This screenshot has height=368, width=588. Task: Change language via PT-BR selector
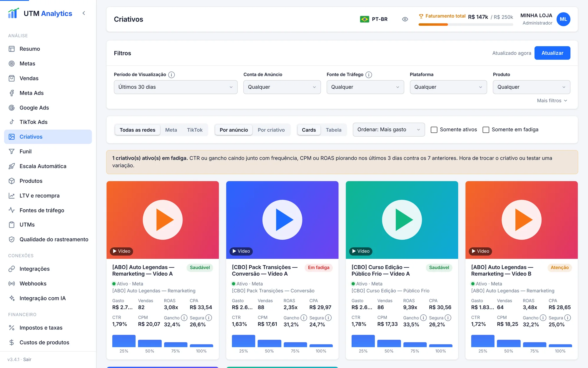[374, 19]
